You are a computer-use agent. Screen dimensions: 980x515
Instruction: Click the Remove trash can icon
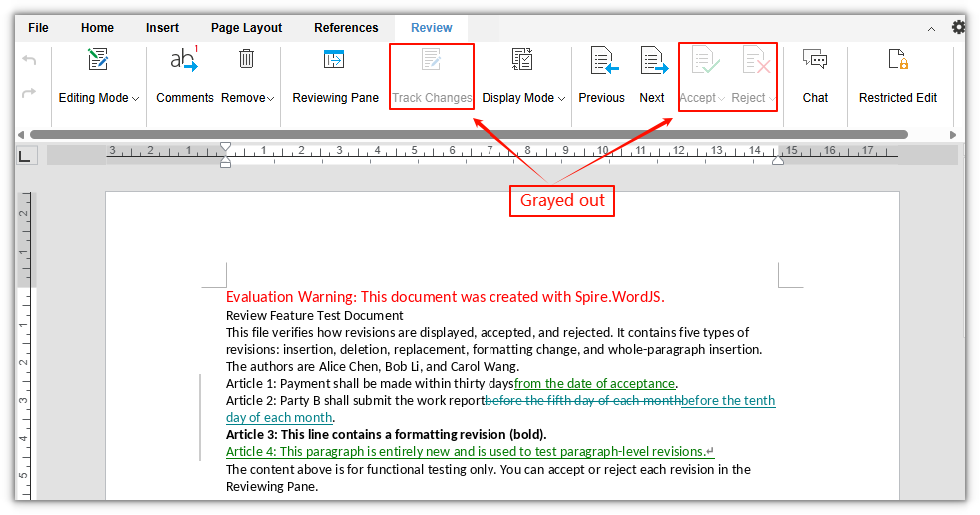[x=247, y=59]
